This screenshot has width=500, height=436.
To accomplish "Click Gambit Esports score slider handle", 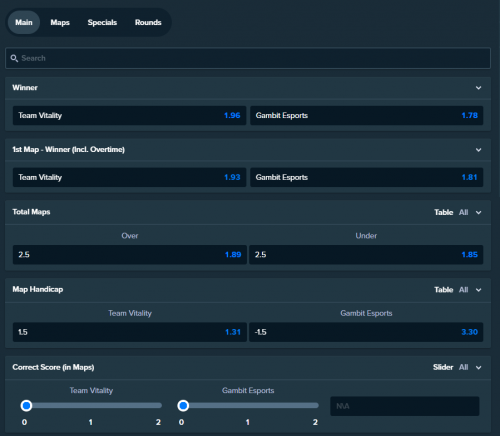I will (183, 406).
